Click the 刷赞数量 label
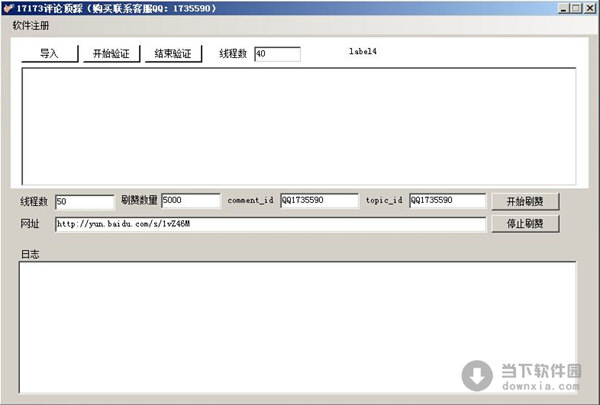Image resolution: width=600 pixels, height=405 pixels. click(x=139, y=200)
